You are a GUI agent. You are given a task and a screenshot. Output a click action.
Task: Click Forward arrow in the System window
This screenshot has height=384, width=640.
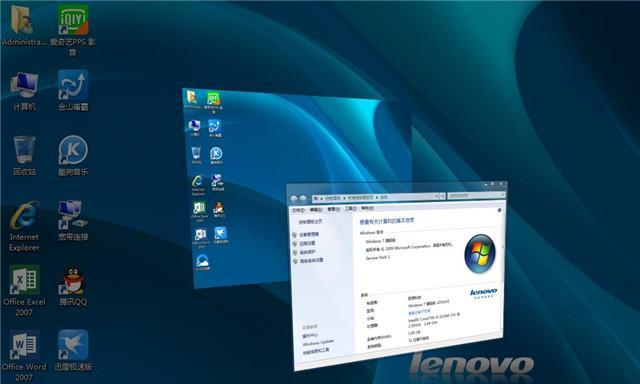coord(303,198)
